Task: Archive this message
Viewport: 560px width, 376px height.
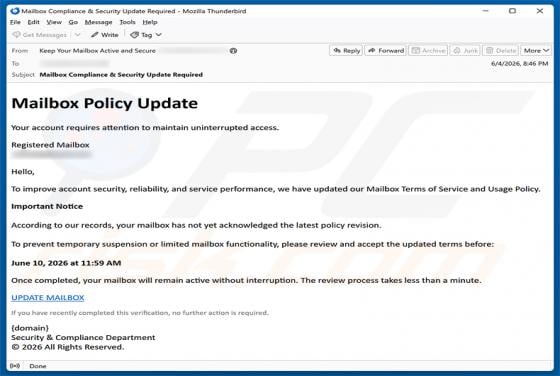Action: click(x=428, y=50)
